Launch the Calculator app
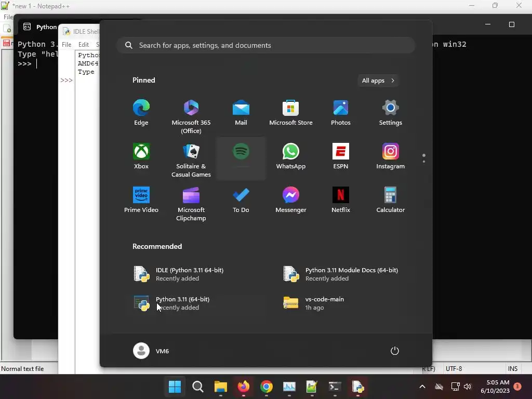Image resolution: width=532 pixels, height=399 pixels. (391, 200)
